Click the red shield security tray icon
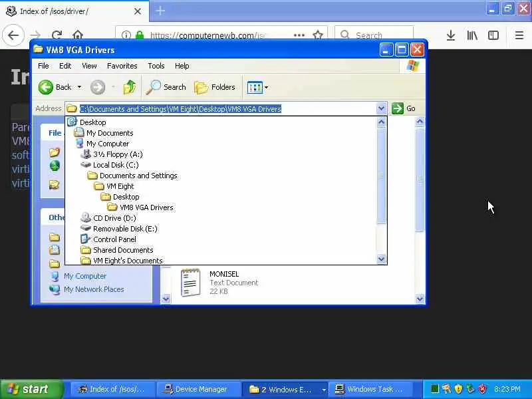This screenshot has width=532, height=399. pos(482,388)
